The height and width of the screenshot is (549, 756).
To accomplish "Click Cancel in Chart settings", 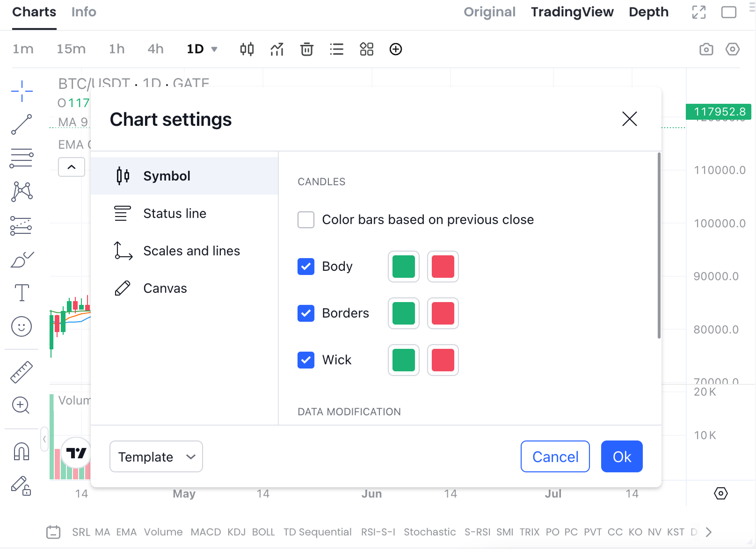I will (555, 456).
